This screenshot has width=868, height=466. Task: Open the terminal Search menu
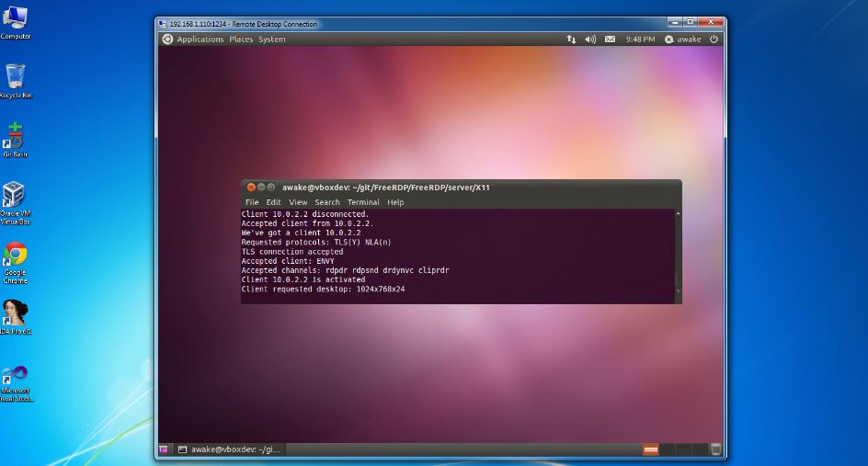click(x=327, y=202)
